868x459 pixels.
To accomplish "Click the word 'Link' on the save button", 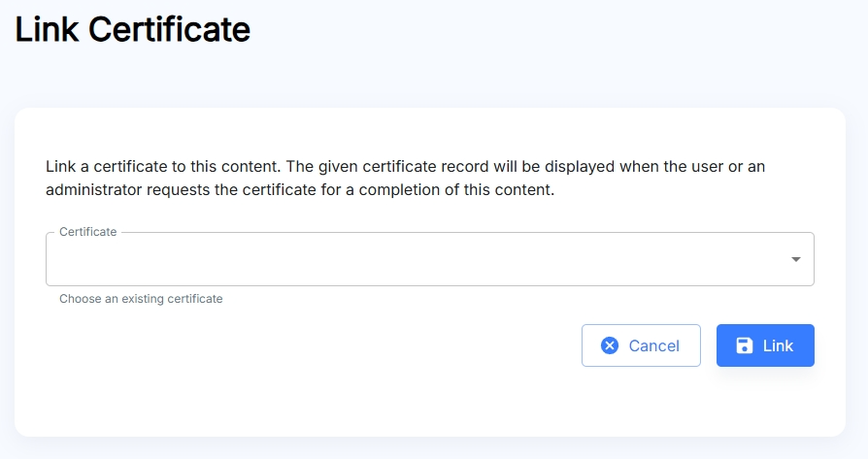I will click(778, 345).
